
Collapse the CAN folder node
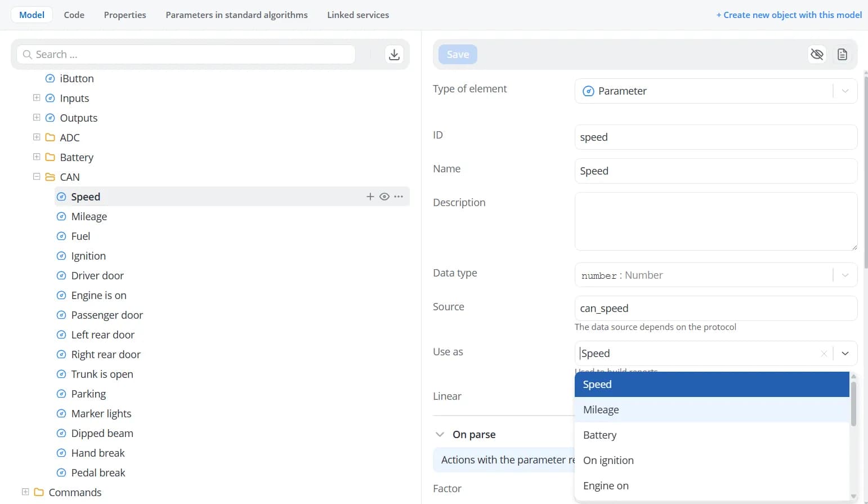pyautogui.click(x=37, y=177)
